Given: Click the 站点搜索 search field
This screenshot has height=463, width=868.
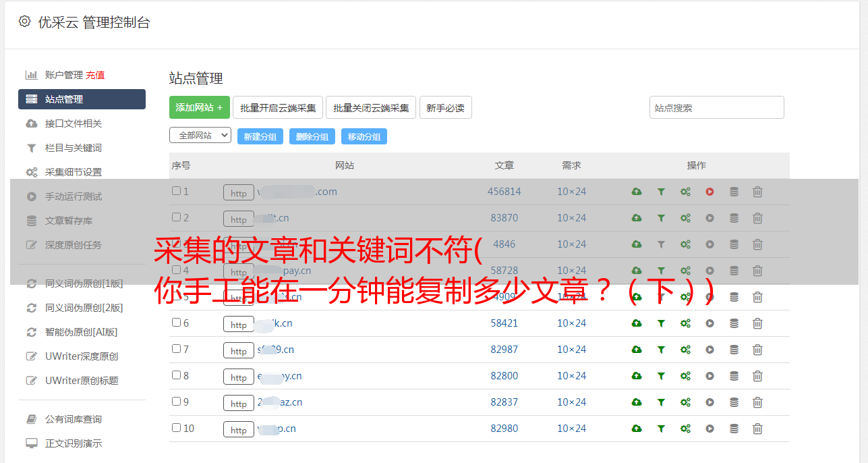Looking at the screenshot, I should pyautogui.click(x=717, y=107).
